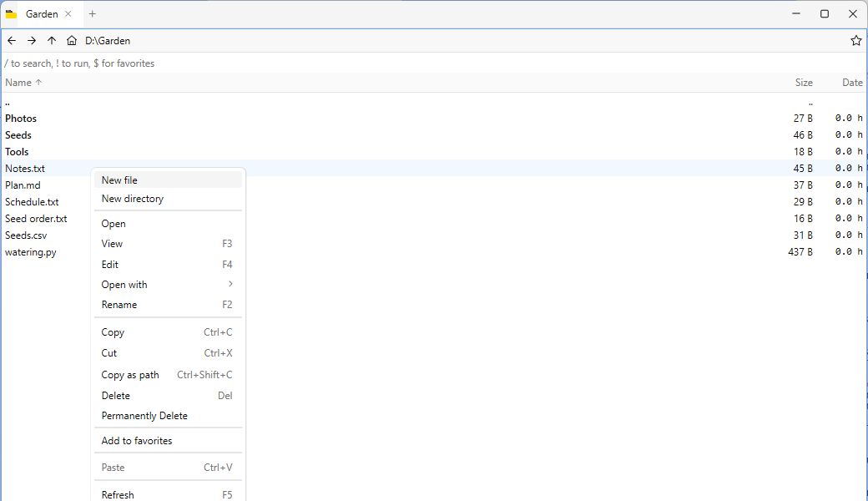Click Delete in the context menu

(x=169, y=396)
